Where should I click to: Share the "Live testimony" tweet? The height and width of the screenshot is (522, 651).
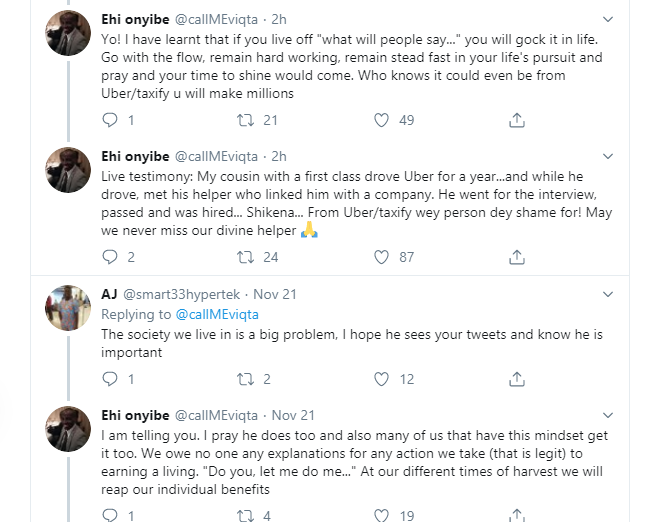pos(517,257)
